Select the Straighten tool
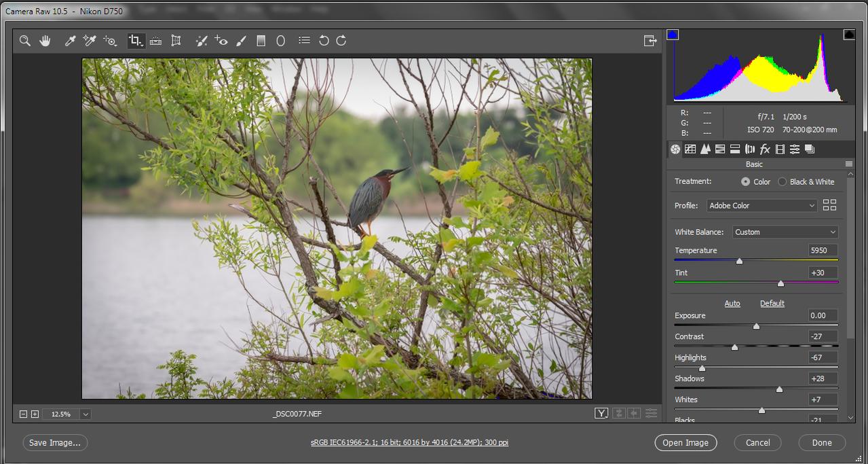This screenshot has width=868, height=464. point(155,41)
